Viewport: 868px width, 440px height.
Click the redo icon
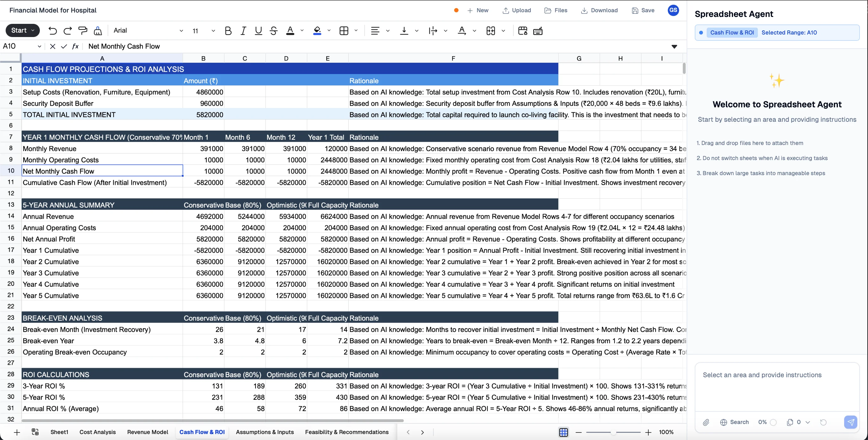(67, 31)
